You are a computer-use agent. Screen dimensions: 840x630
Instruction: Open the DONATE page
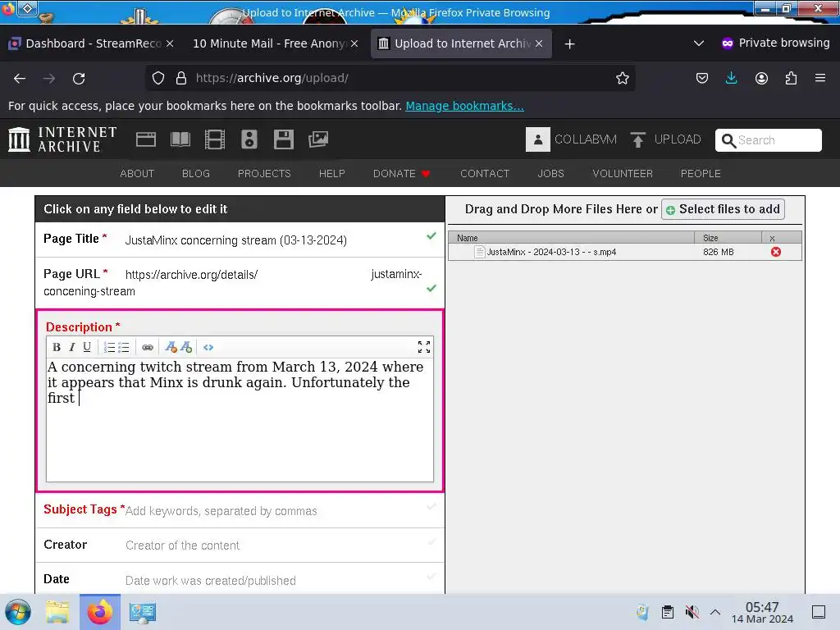pos(401,174)
